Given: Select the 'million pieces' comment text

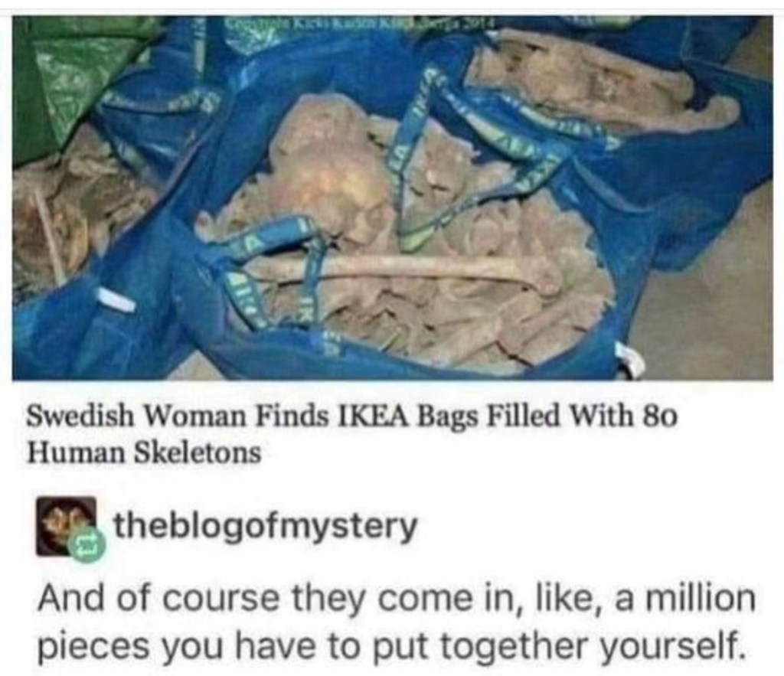Looking at the screenshot, I should [x=397, y=622].
